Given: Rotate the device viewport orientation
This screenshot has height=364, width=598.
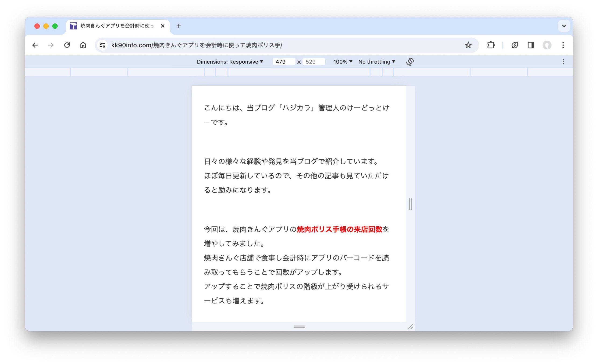Looking at the screenshot, I should (x=410, y=62).
